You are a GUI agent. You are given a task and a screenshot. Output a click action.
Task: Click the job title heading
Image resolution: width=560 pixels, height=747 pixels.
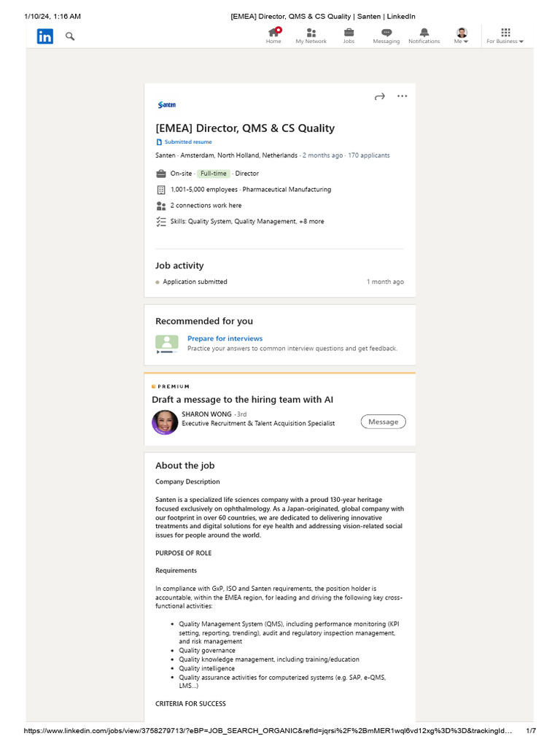click(245, 128)
